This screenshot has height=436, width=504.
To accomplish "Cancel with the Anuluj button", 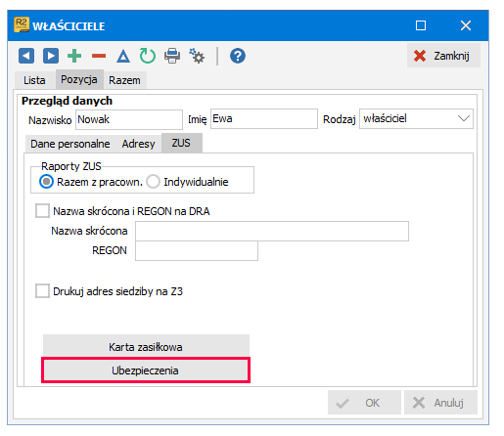I will 440,403.
